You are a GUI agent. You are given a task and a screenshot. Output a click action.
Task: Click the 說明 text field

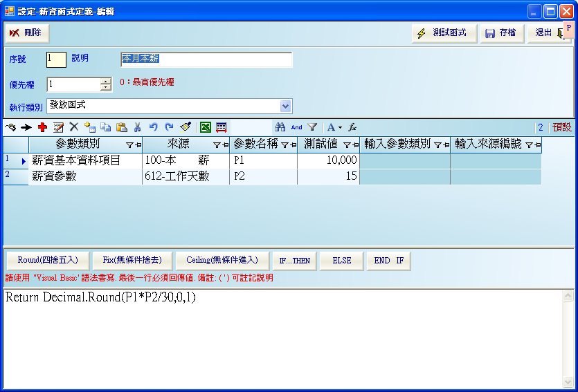point(206,59)
